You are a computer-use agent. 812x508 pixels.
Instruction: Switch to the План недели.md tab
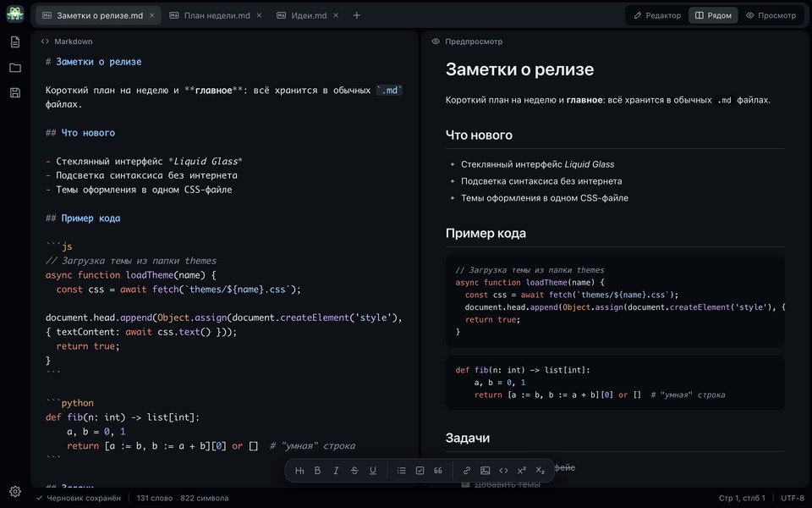pos(216,15)
